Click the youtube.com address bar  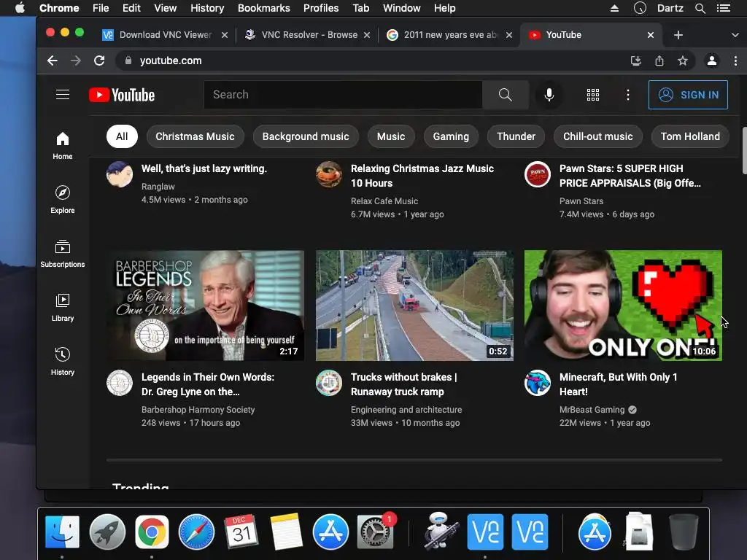[371, 61]
